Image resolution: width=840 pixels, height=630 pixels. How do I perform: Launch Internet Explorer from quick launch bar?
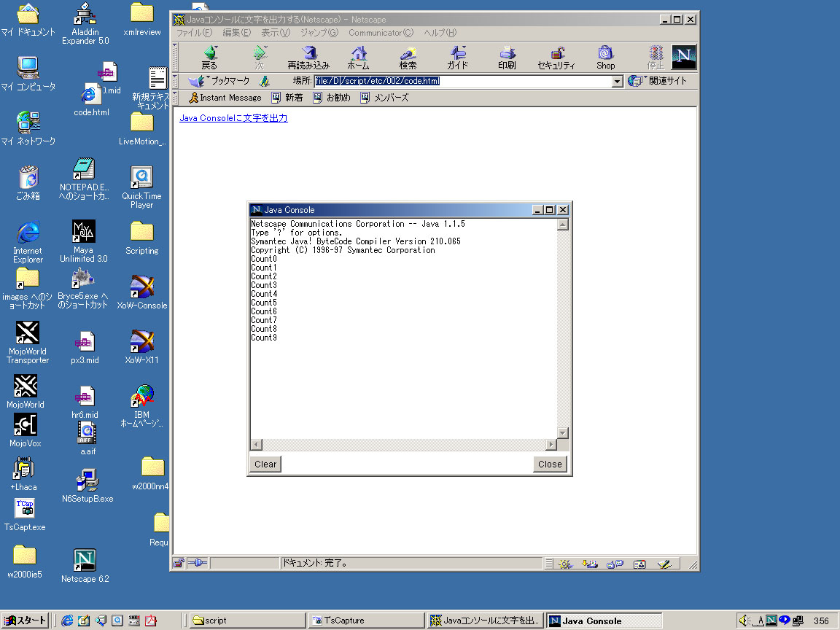click(67, 621)
